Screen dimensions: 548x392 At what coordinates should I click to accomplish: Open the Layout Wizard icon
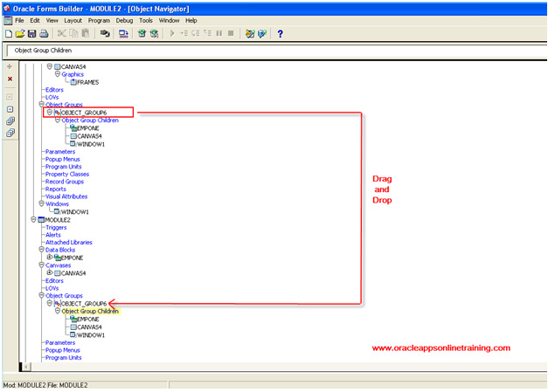click(x=262, y=34)
